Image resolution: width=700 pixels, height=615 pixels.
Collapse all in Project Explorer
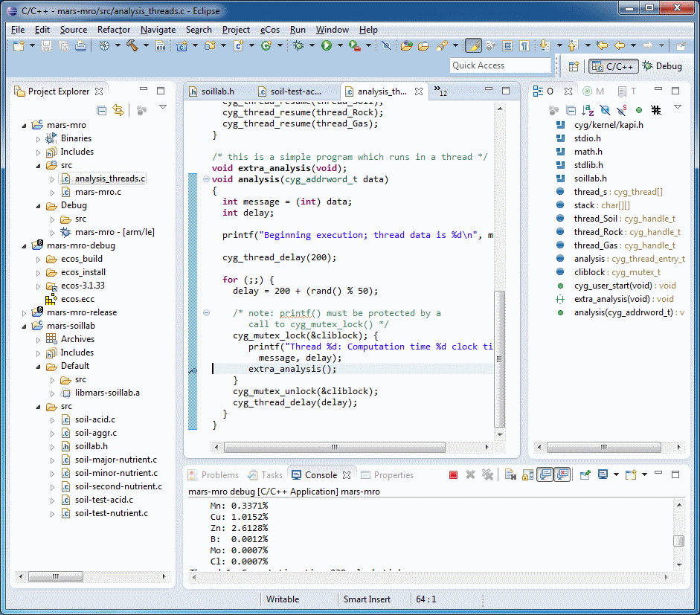(x=102, y=111)
